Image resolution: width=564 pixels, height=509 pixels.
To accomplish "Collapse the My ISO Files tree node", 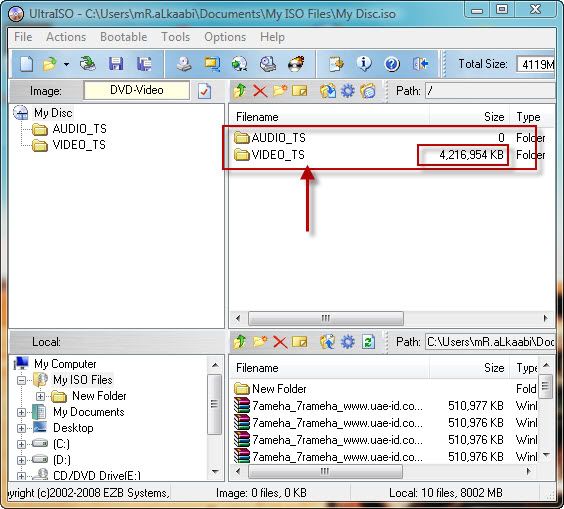I will point(22,380).
